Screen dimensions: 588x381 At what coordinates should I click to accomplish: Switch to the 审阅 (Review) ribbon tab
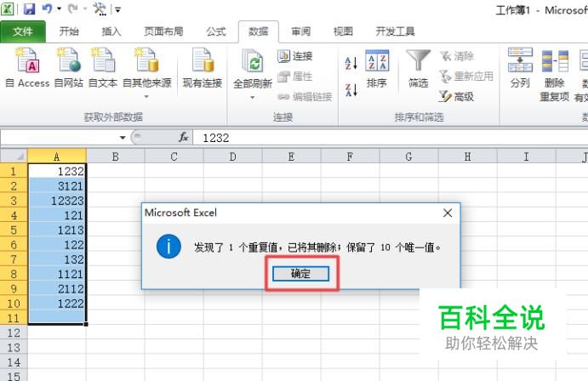300,31
